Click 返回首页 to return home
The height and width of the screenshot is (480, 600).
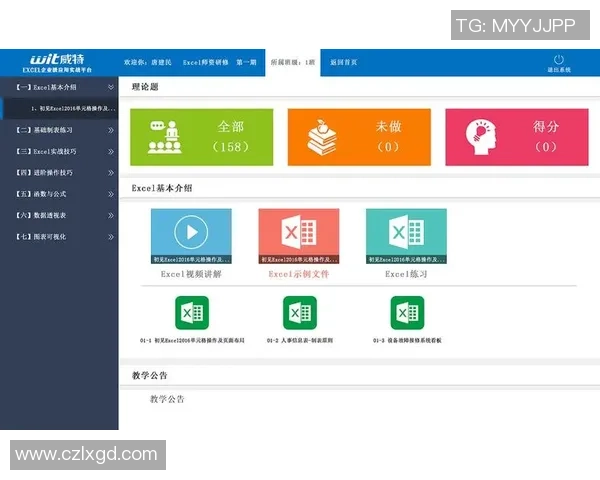tap(343, 62)
